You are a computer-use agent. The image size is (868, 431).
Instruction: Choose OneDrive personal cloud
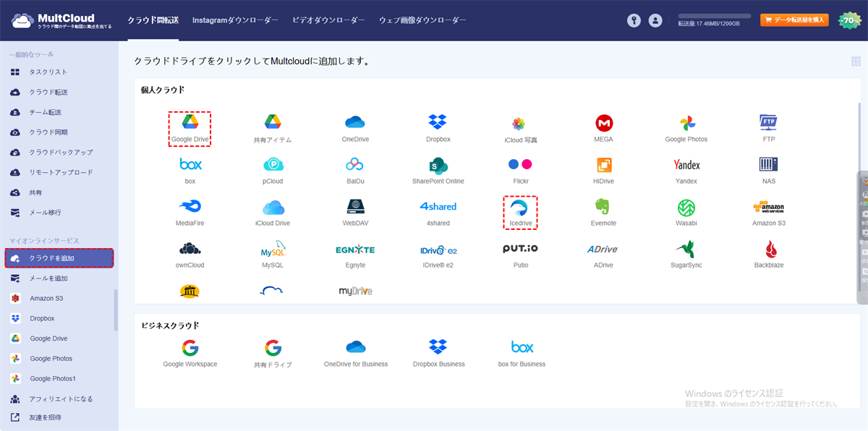(356, 129)
